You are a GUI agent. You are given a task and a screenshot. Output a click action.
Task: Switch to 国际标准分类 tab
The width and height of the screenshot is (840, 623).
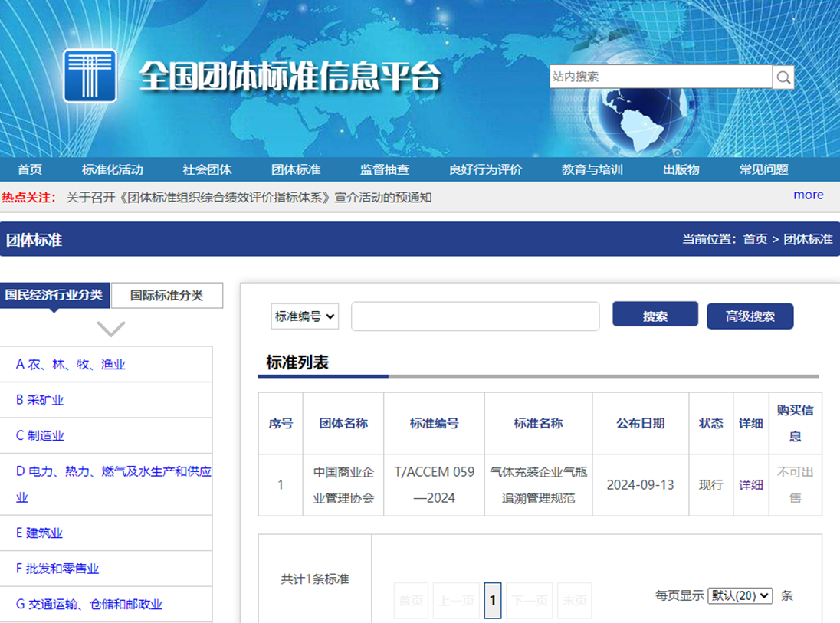(167, 295)
